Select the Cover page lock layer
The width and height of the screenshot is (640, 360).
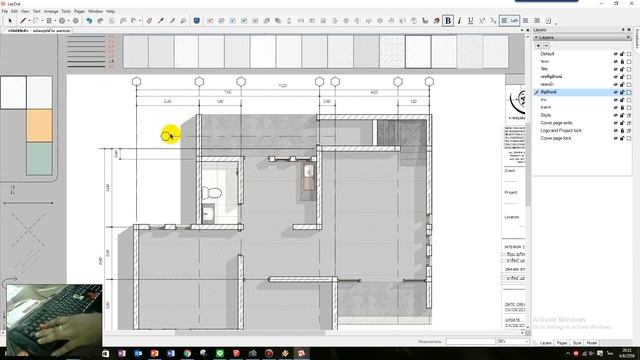click(x=582, y=138)
